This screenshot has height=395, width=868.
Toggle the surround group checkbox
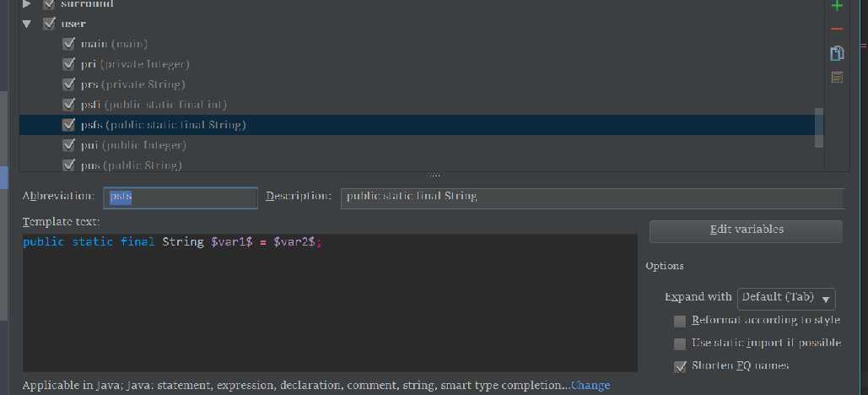(x=49, y=4)
